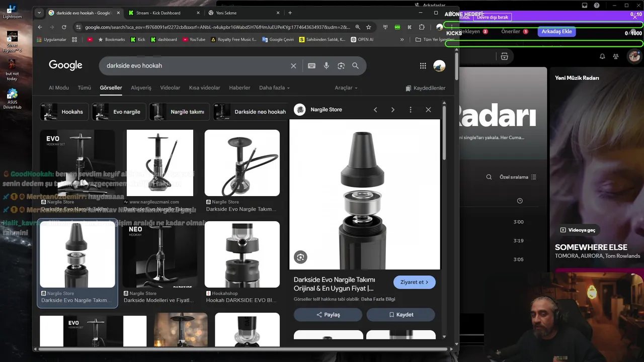Open the Hookahshop DARKSIDE EVO image result
Viewport: 644px width, 362px height.
tap(242, 254)
